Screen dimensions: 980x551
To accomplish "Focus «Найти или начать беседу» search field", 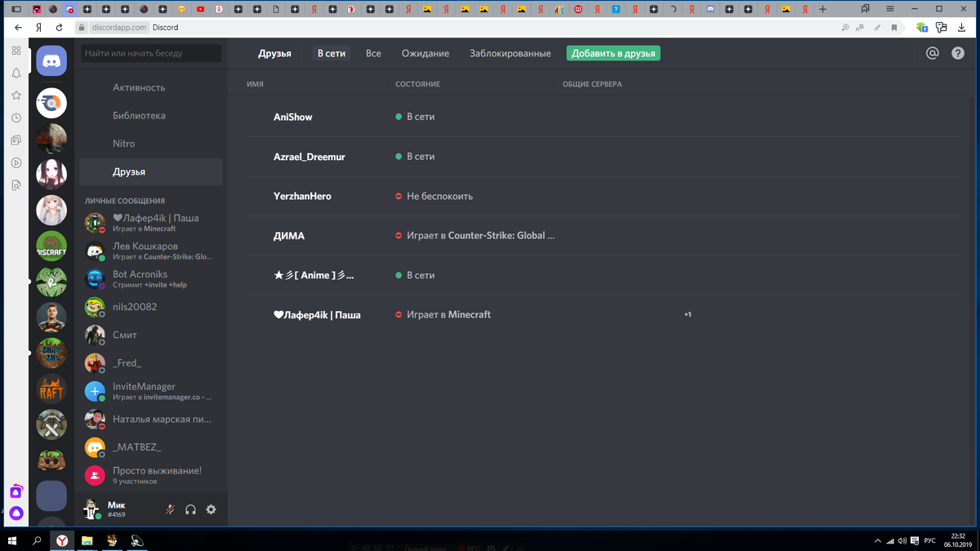I will (151, 53).
